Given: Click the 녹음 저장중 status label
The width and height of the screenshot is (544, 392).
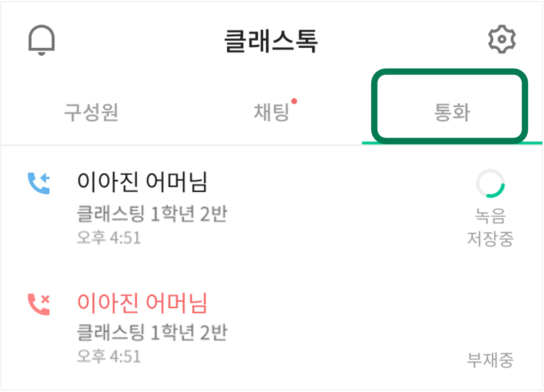Looking at the screenshot, I should [x=490, y=227].
